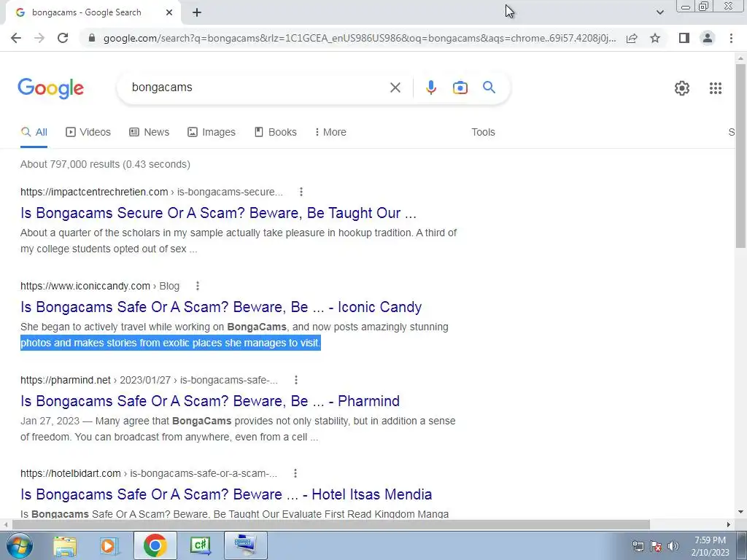Submit search with the magnifying glass icon
This screenshot has height=560, width=747.
tap(489, 87)
